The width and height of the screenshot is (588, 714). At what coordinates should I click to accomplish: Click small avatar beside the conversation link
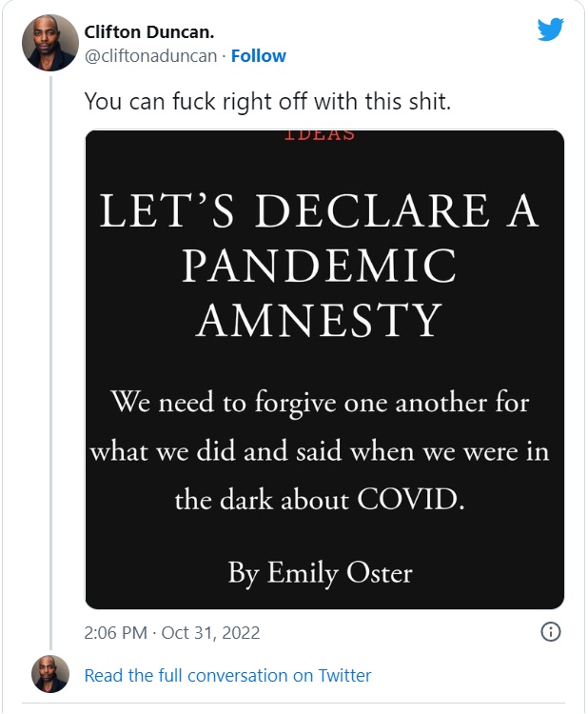click(x=49, y=674)
